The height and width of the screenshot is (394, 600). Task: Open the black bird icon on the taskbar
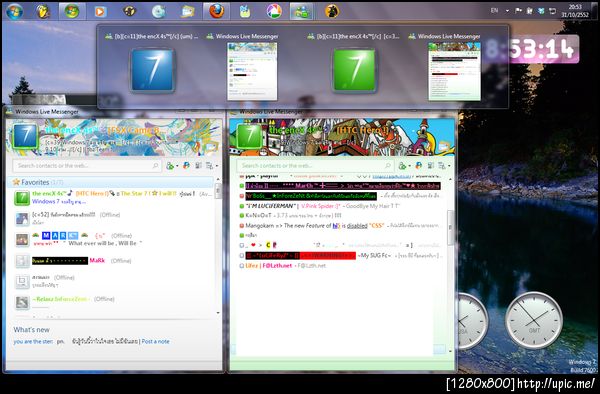(332, 11)
